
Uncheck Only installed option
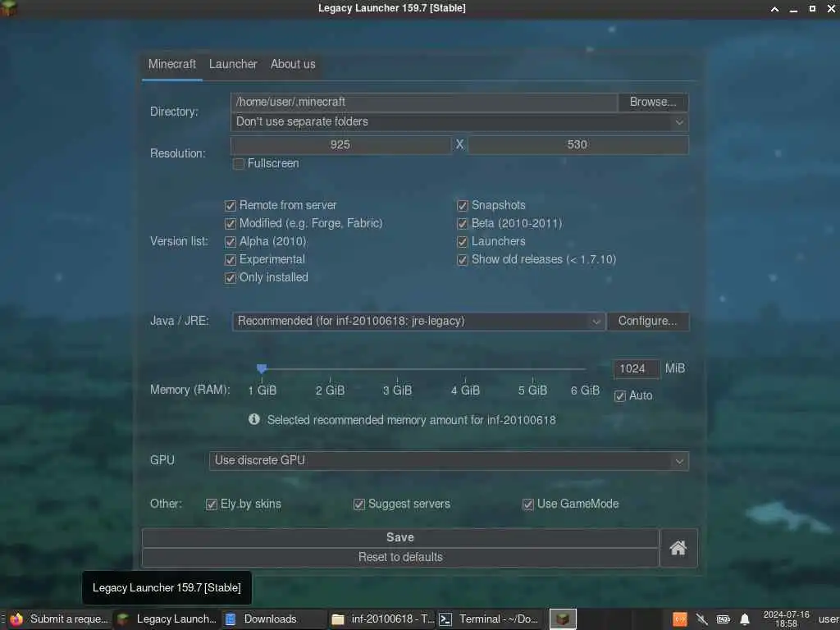point(231,278)
